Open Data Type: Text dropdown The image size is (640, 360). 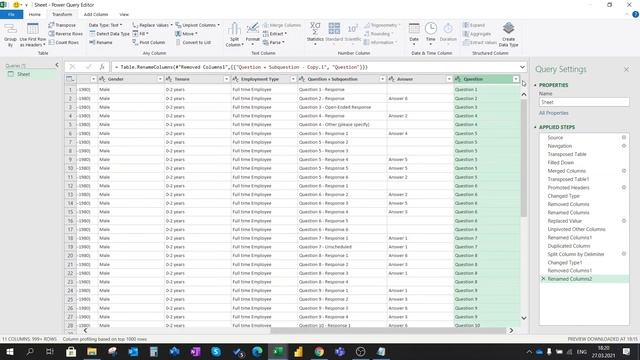click(105, 25)
